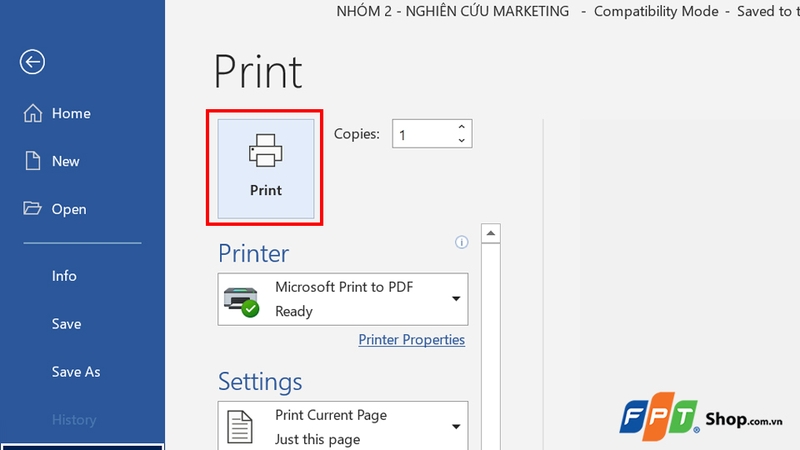Open the Save As page
This screenshot has height=450, width=800.
76,372
